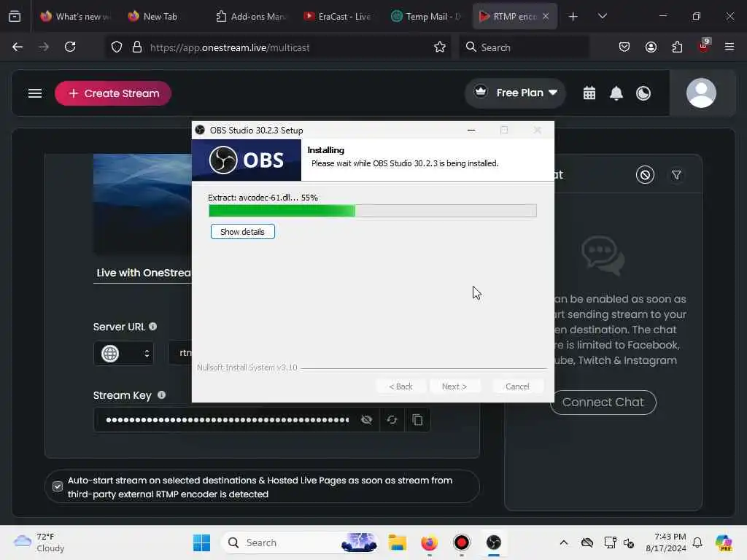Toggle stream key visibility eye icon

[x=366, y=419]
